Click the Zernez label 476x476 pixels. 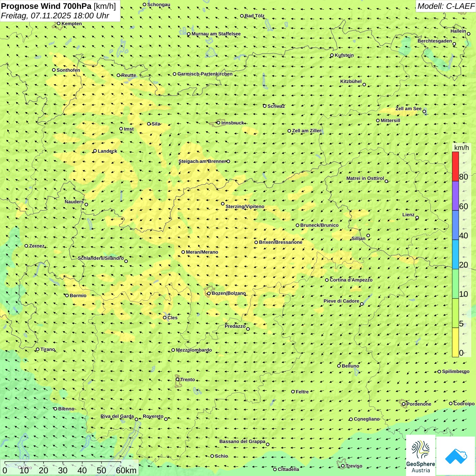click(x=37, y=246)
